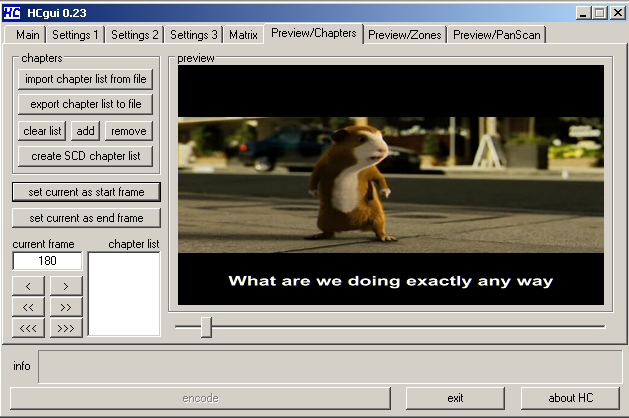Open the Preview/Zones tab

pyautogui.click(x=405, y=34)
